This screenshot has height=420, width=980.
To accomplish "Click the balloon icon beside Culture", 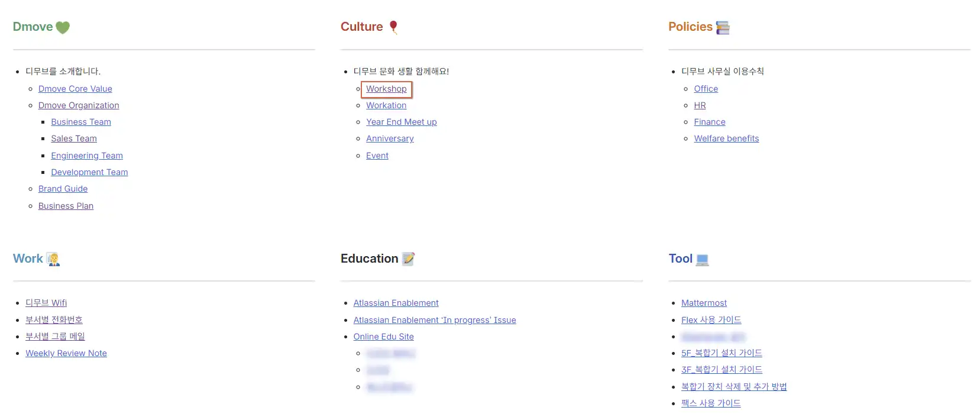I will [x=393, y=27].
